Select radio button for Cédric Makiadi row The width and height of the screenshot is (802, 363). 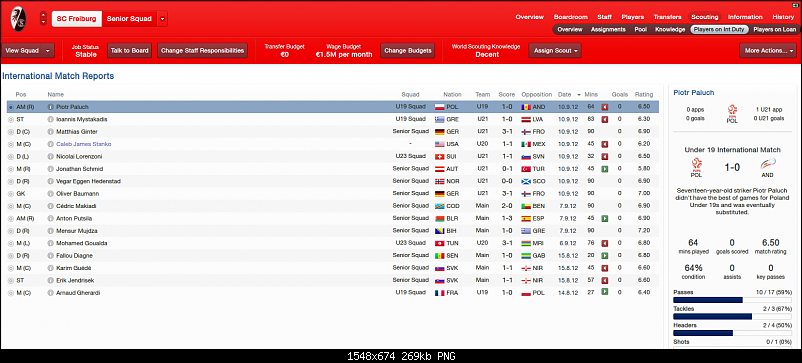[x=11, y=206]
